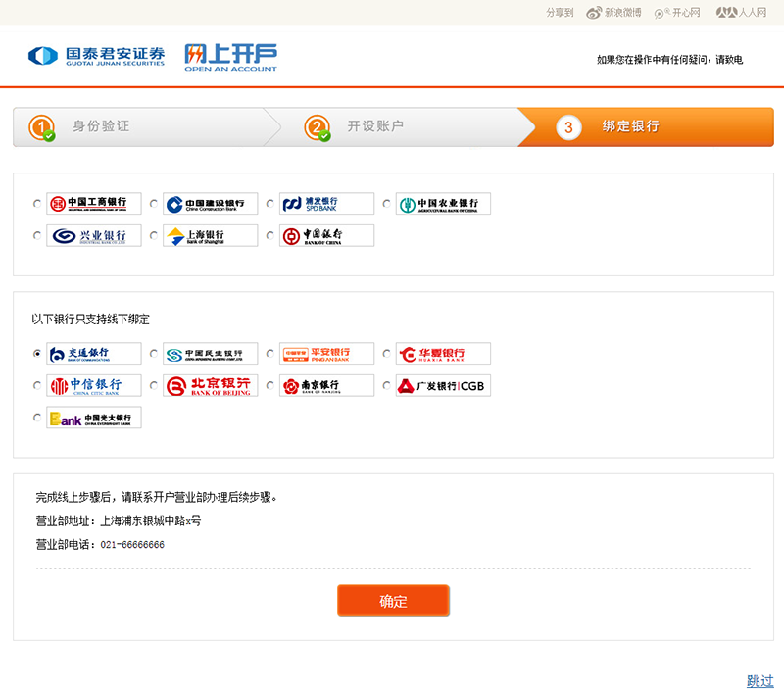784x691 pixels.
Task: Share to Renren (人人网)
Action: (741, 13)
